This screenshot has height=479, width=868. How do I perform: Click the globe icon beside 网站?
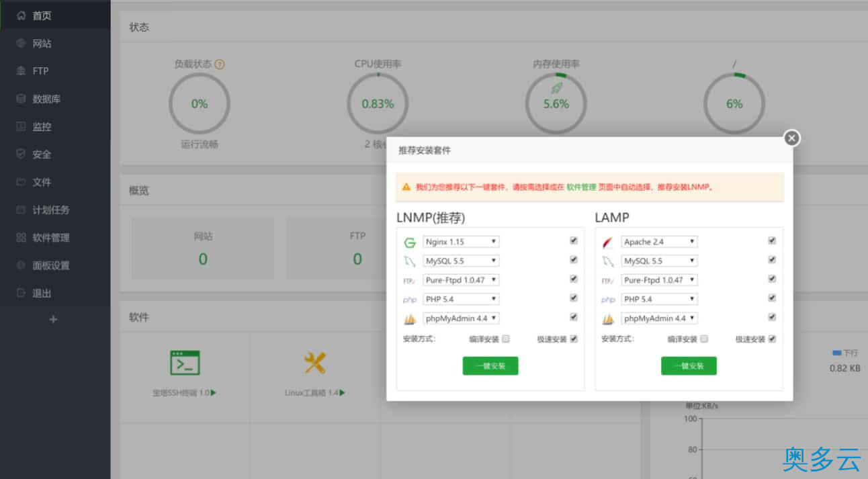[21, 43]
